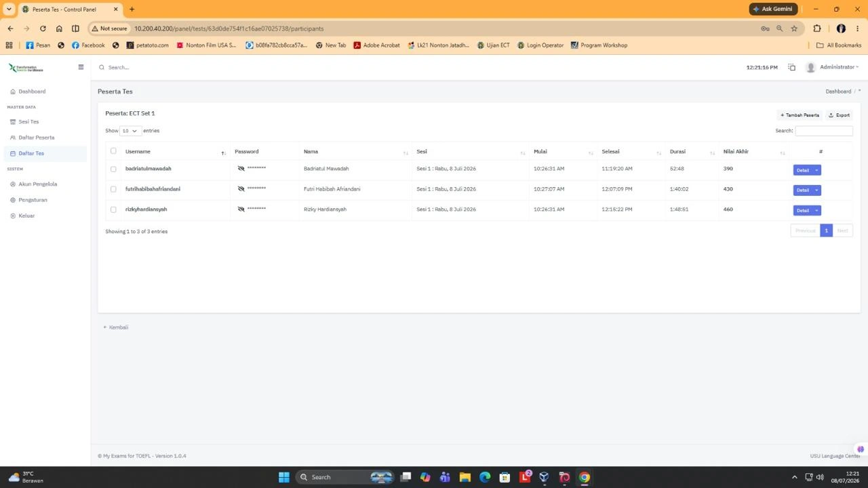The image size is (868, 488).
Task: Click Keluar to log out
Action: [26, 216]
